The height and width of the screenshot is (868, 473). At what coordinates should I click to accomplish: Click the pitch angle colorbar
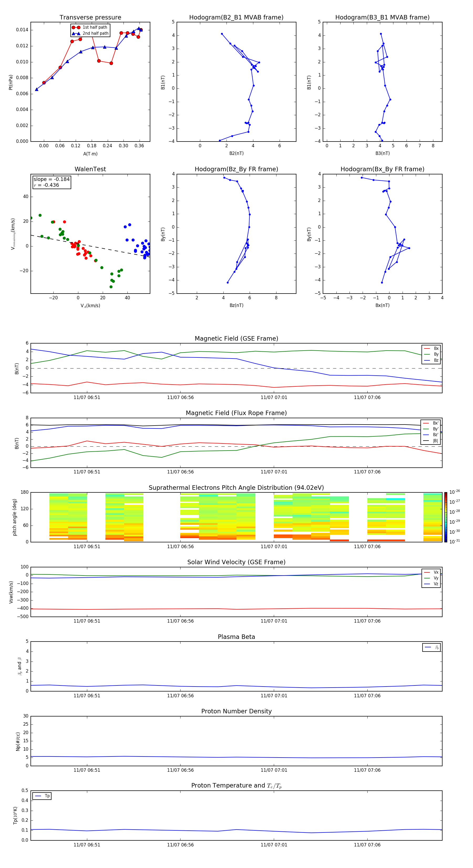(x=446, y=517)
